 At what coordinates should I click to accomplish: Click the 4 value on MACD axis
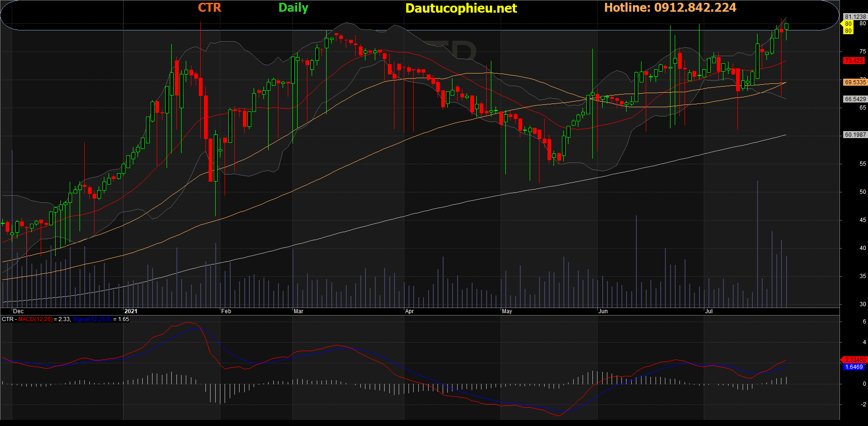(864, 342)
